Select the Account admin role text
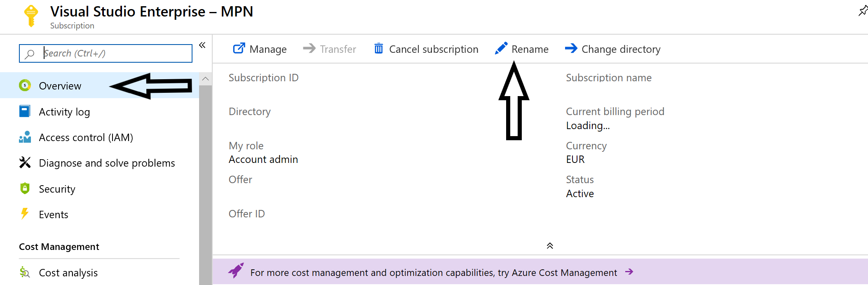This screenshot has height=285, width=868. coord(263,160)
